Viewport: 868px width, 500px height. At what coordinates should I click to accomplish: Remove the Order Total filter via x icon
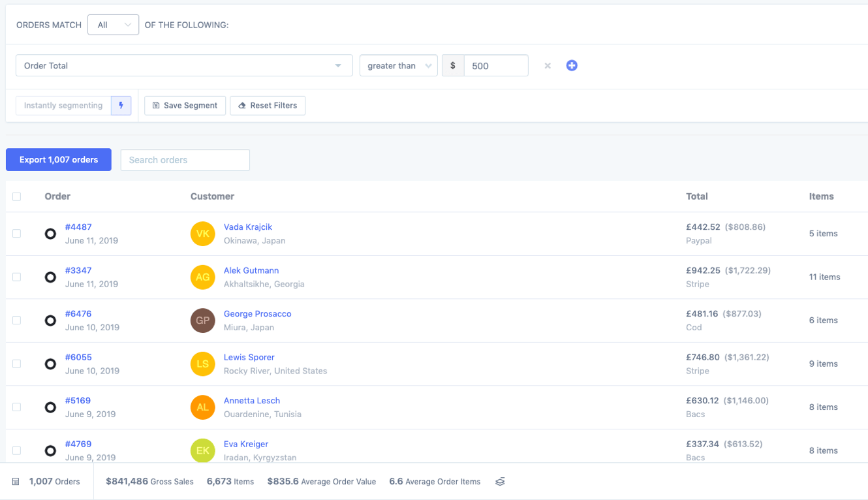pos(547,65)
